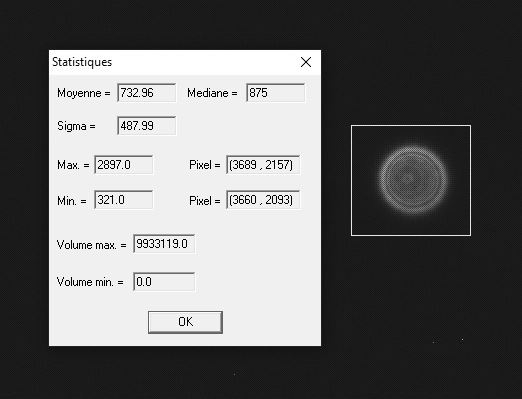Click OK in the Statistiques dialog
The height and width of the screenshot is (399, 522).
pos(185,322)
